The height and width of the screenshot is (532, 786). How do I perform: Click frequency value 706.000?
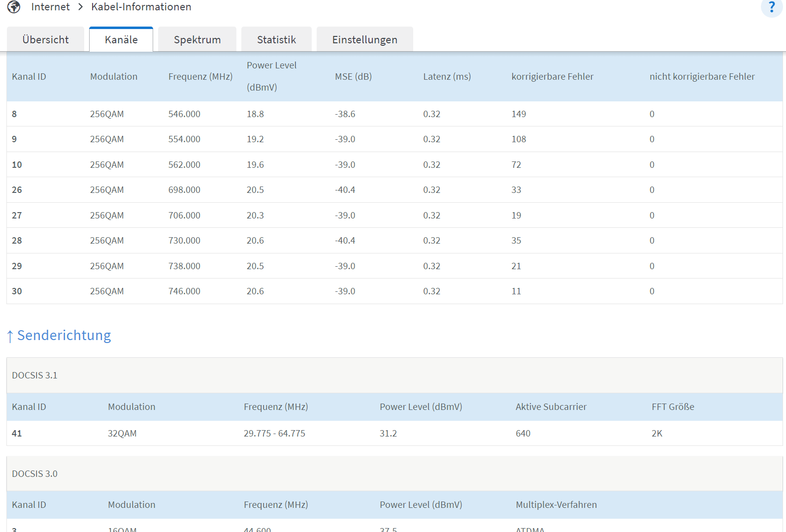[184, 215]
